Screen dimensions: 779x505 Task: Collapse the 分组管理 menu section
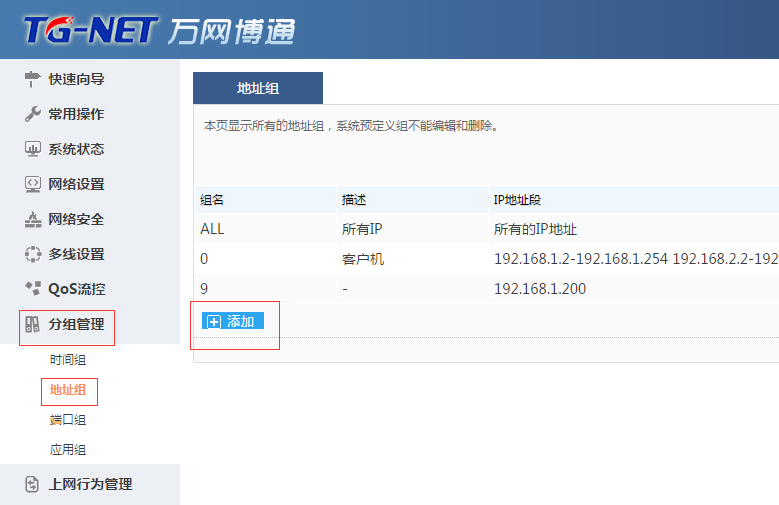click(x=76, y=324)
